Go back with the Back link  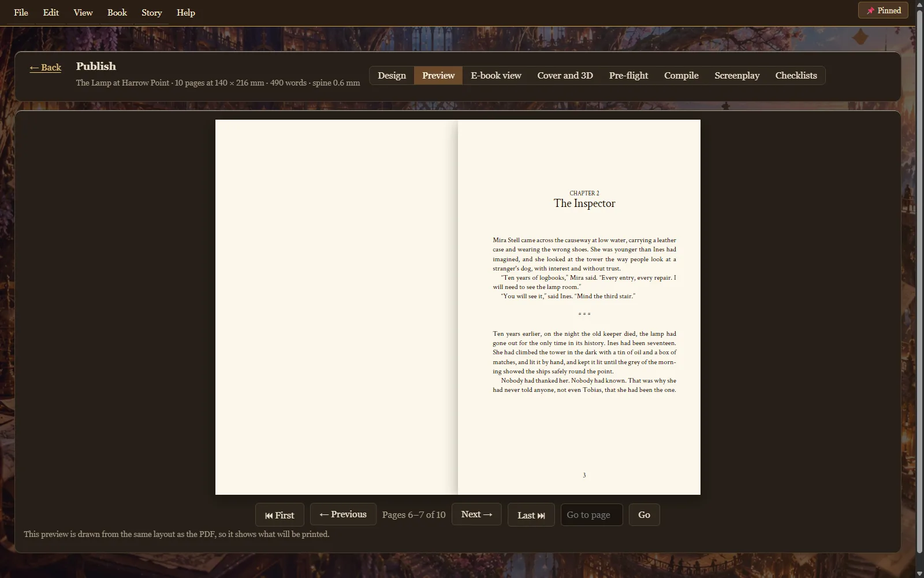[45, 67]
